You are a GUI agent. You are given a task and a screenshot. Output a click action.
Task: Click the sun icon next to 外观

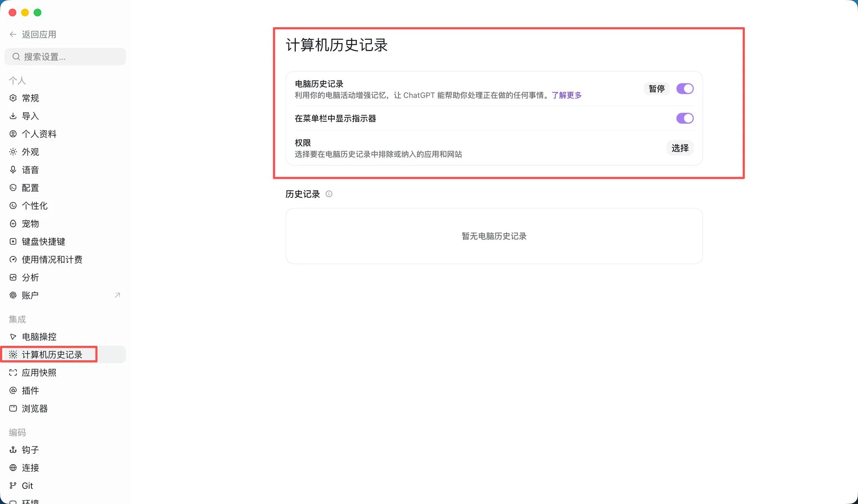pyautogui.click(x=13, y=152)
